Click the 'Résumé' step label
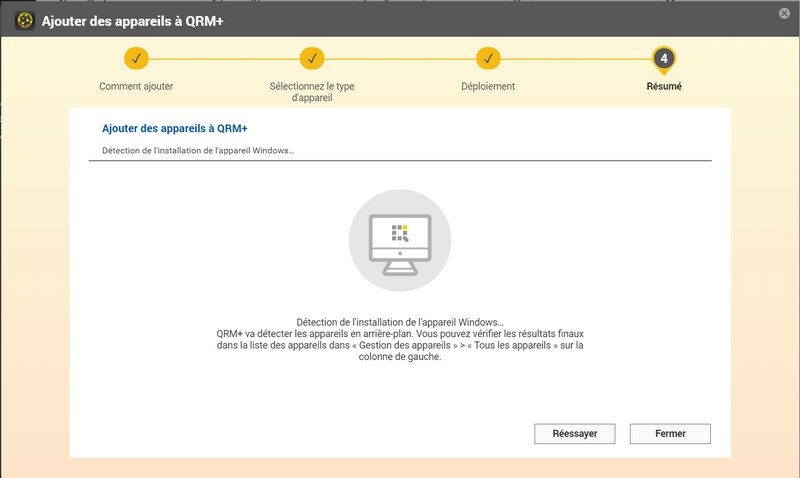Viewport: 800px width, 478px height. coord(664,86)
